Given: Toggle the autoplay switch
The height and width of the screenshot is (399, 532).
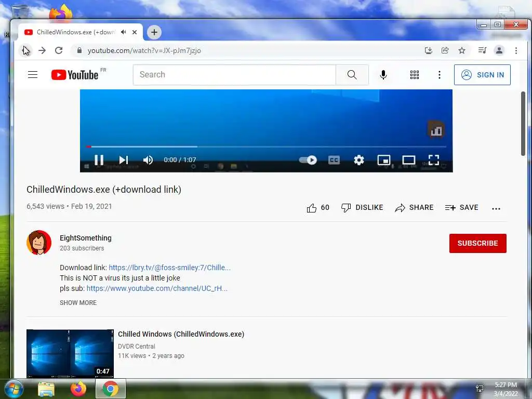Looking at the screenshot, I should tap(308, 160).
